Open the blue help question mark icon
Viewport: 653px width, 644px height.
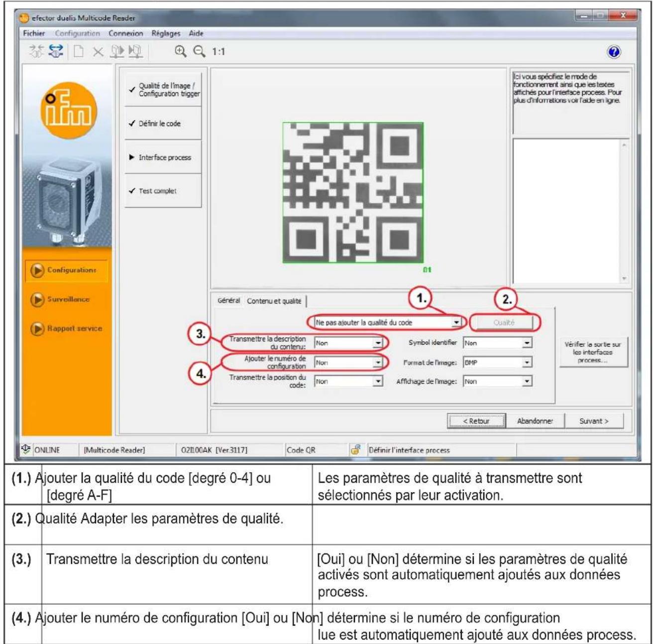coord(614,52)
